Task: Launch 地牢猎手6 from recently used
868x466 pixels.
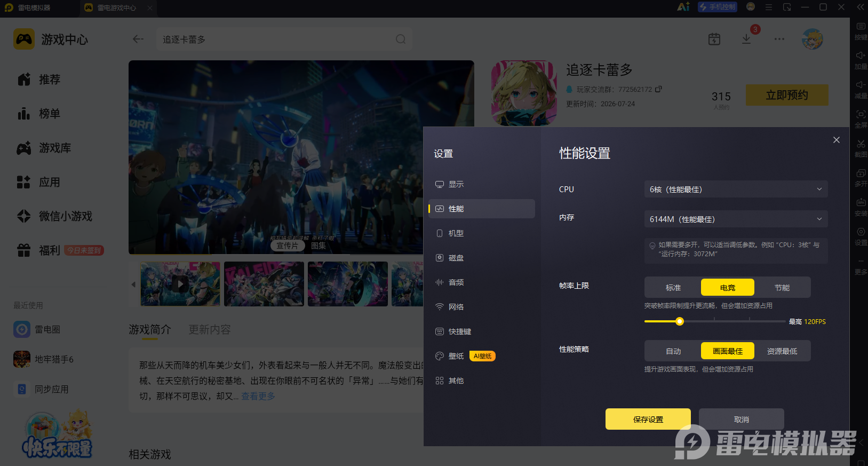Action: coord(44,359)
